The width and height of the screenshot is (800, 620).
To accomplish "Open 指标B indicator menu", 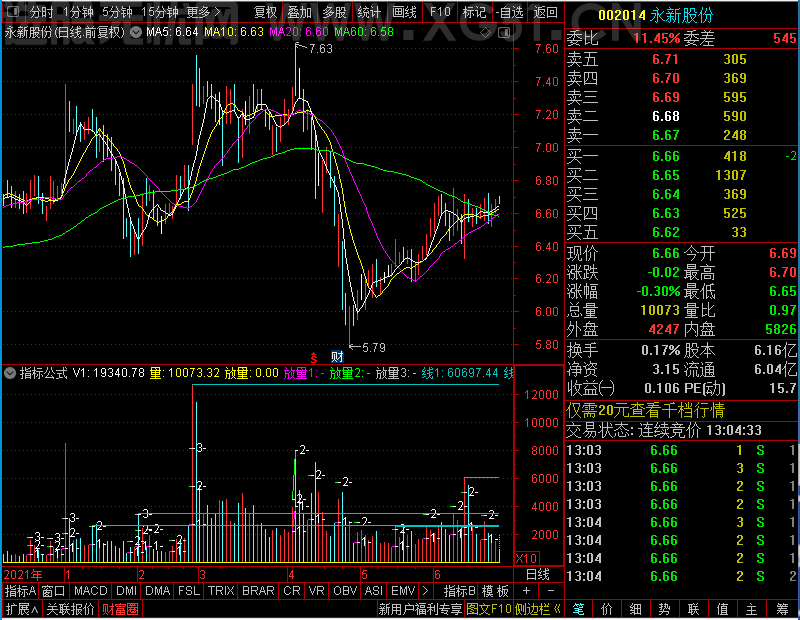I will pyautogui.click(x=460, y=591).
